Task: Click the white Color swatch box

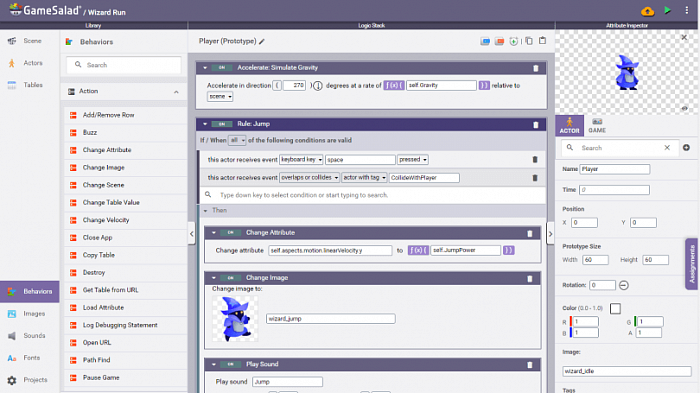Action: tap(615, 308)
